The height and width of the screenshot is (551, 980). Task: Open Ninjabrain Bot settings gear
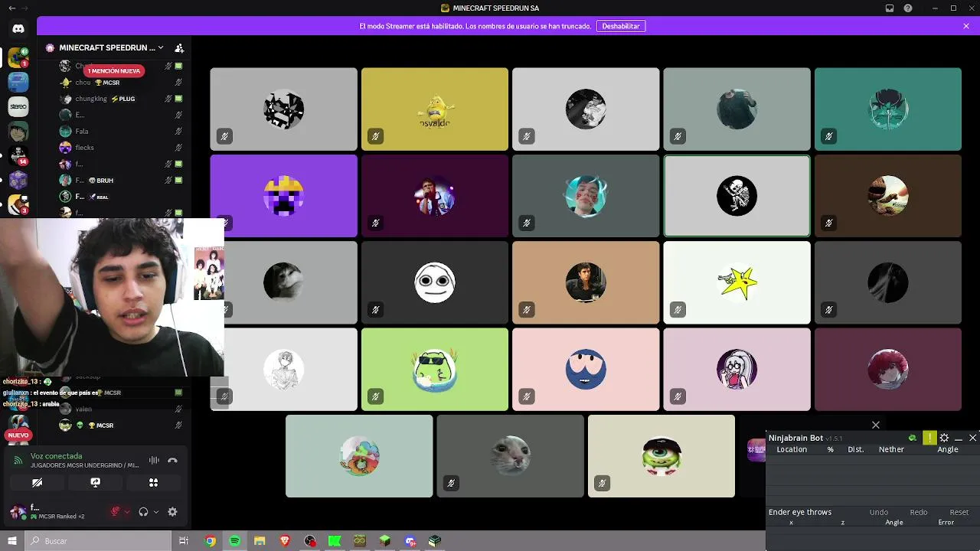(944, 438)
